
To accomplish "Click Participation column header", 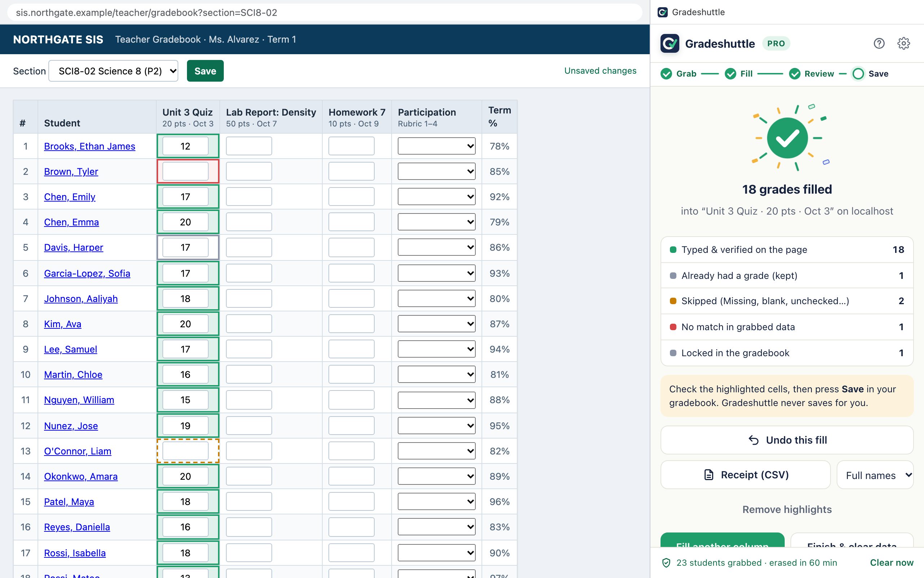I will coord(436,117).
